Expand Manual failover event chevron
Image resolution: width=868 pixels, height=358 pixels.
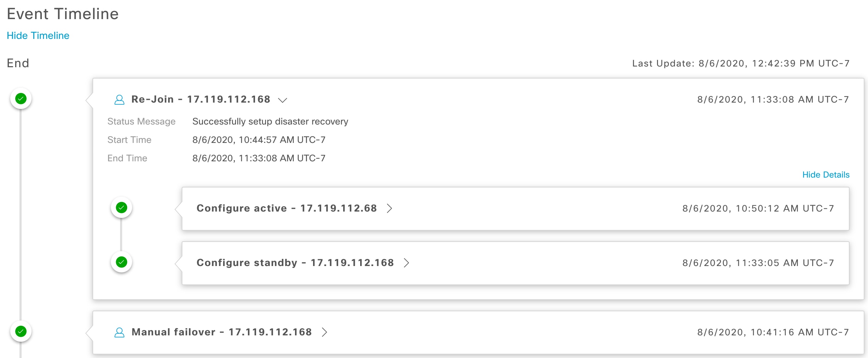pos(324,332)
